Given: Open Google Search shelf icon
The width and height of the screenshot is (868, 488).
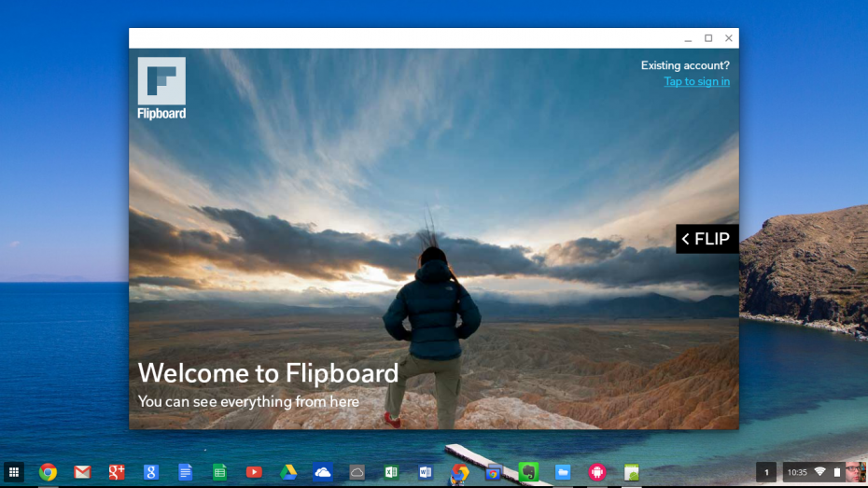Looking at the screenshot, I should point(151,472).
